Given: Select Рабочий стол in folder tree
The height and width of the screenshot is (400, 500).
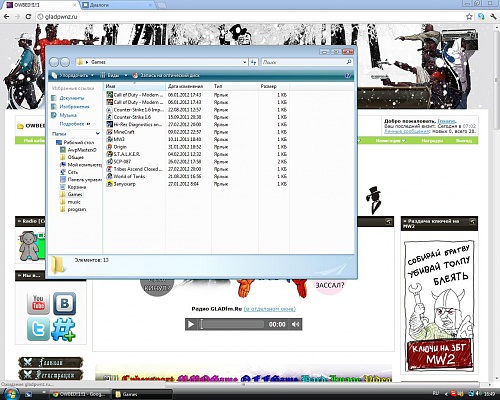Looking at the screenshot, I should (75, 142).
